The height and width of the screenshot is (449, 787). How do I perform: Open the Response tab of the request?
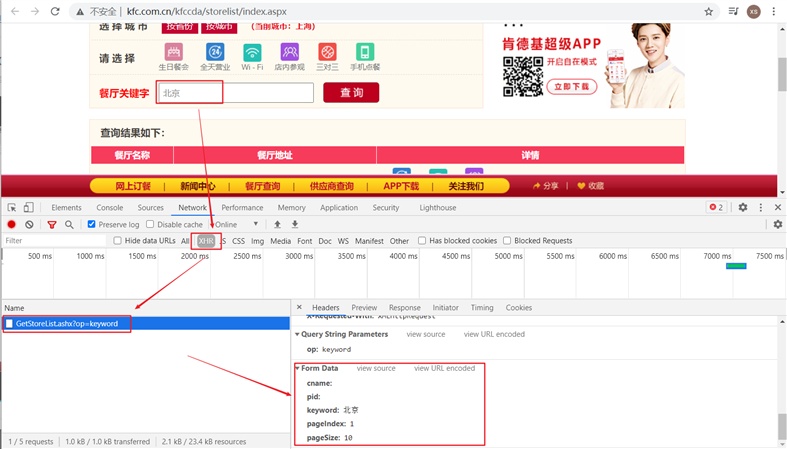pos(405,308)
